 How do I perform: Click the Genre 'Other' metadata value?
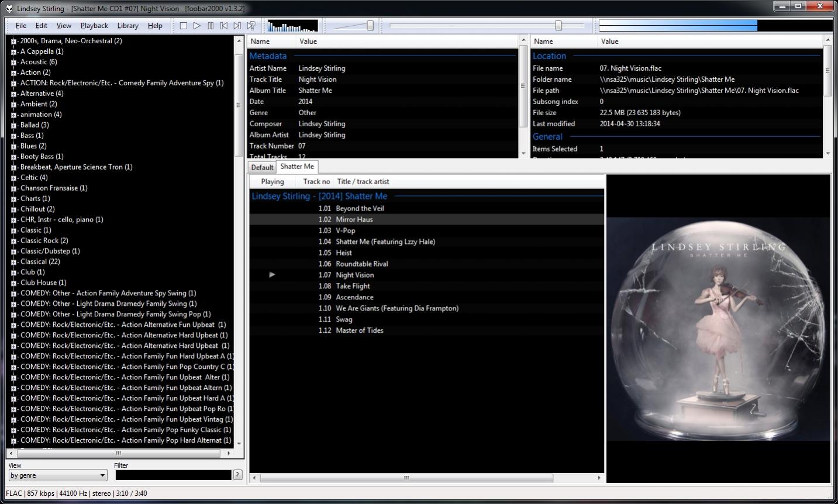point(307,113)
